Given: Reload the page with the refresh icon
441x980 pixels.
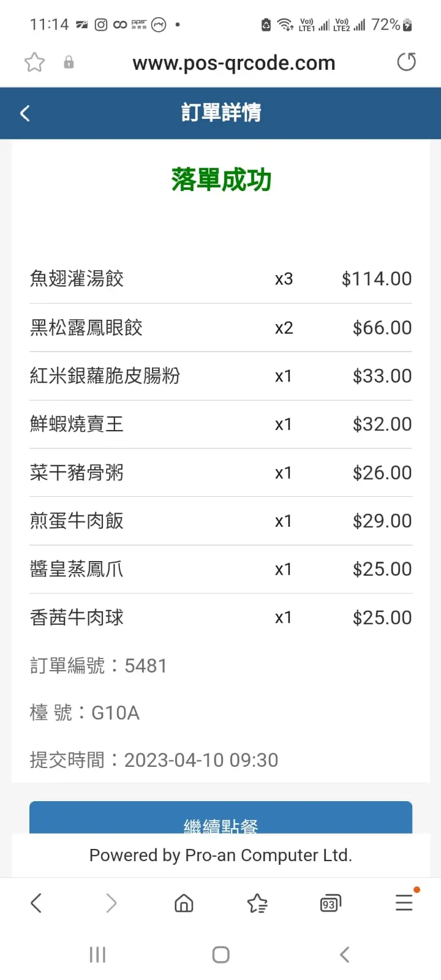Looking at the screenshot, I should pos(406,62).
